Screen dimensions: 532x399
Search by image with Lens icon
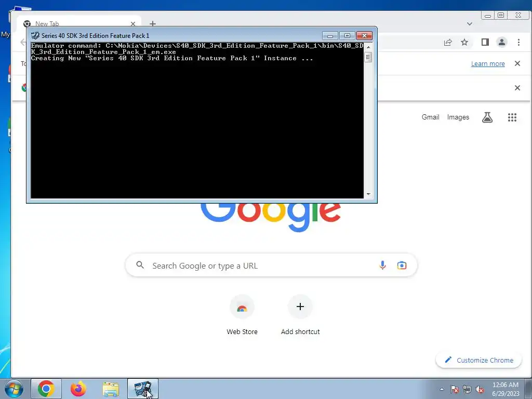(402, 265)
